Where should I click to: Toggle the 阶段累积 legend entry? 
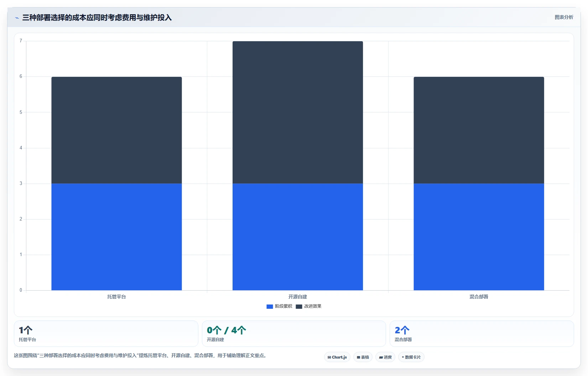(x=279, y=306)
